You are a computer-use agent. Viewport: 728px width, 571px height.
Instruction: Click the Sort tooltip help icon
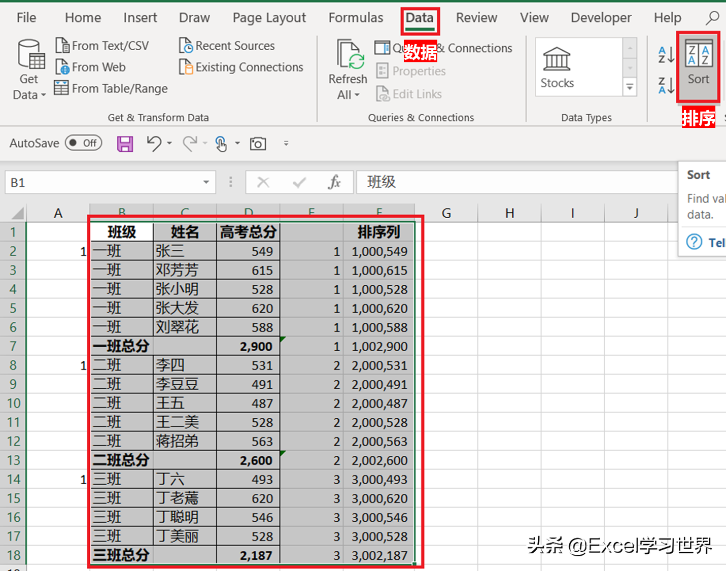coord(694,242)
